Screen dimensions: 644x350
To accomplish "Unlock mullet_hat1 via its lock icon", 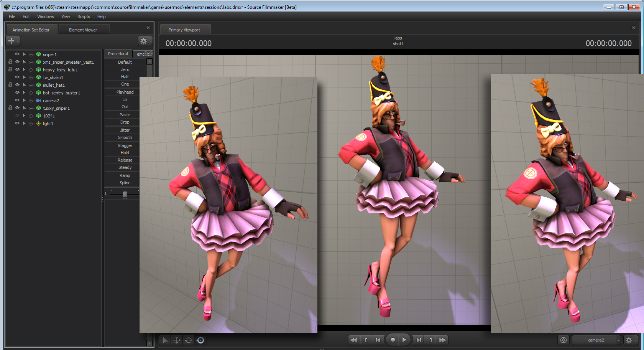I will tap(10, 85).
